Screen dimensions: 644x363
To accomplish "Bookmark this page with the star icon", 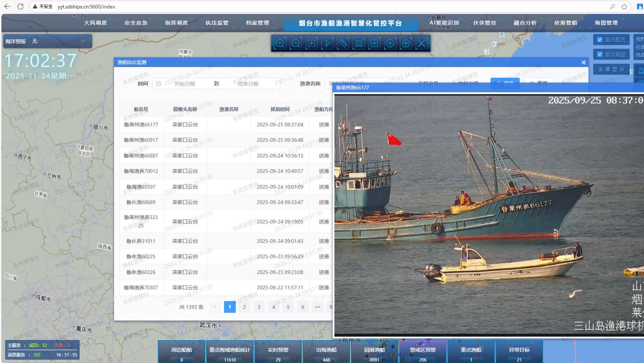I will coord(624,7).
